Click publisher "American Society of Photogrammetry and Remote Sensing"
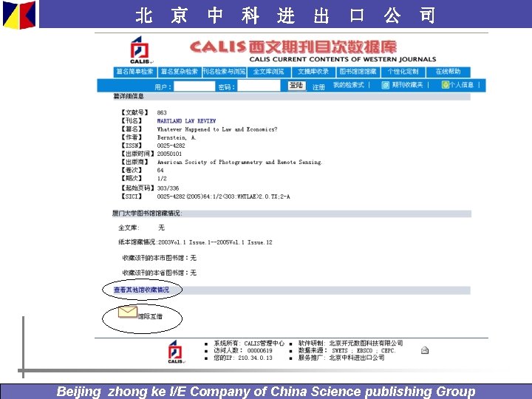Image resolution: width=532 pixels, height=399 pixels. [239, 162]
